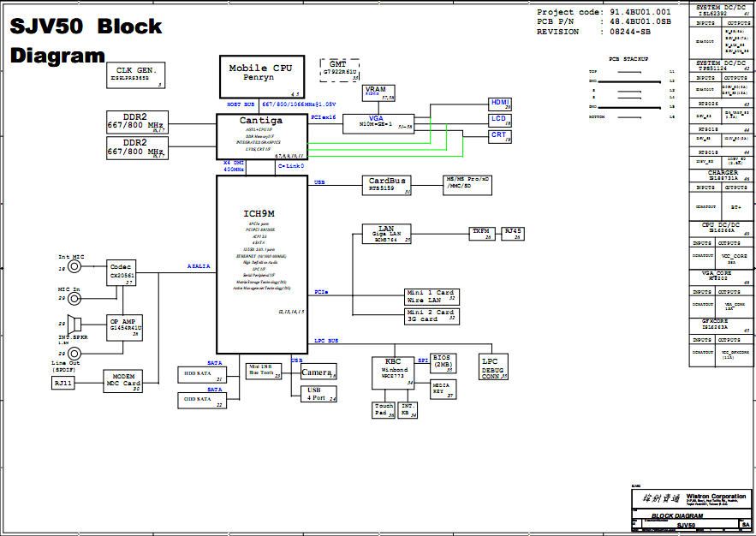Click the SYSTEM DC/DC TPS51124 header
The height and width of the screenshot is (536, 756).
[721, 66]
